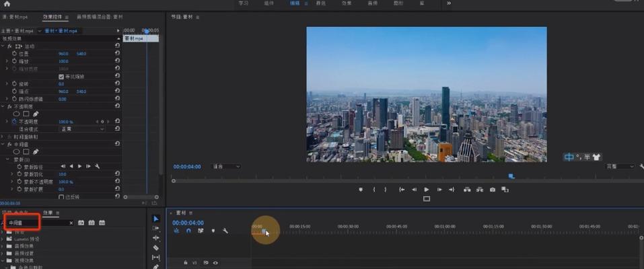Screen dimensions: 644x269
Task: Switch to 音频 workspace
Action: [x=373, y=3]
